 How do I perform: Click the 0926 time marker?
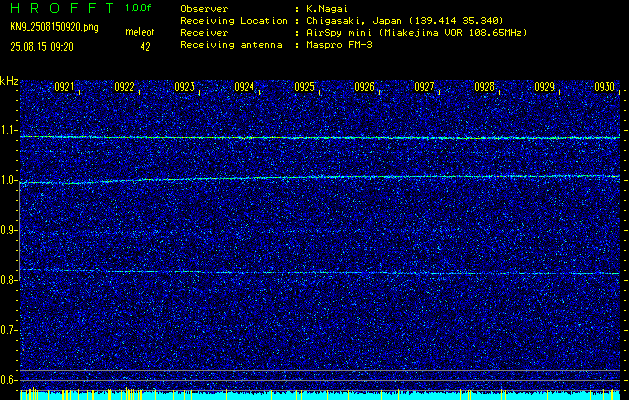(365, 87)
